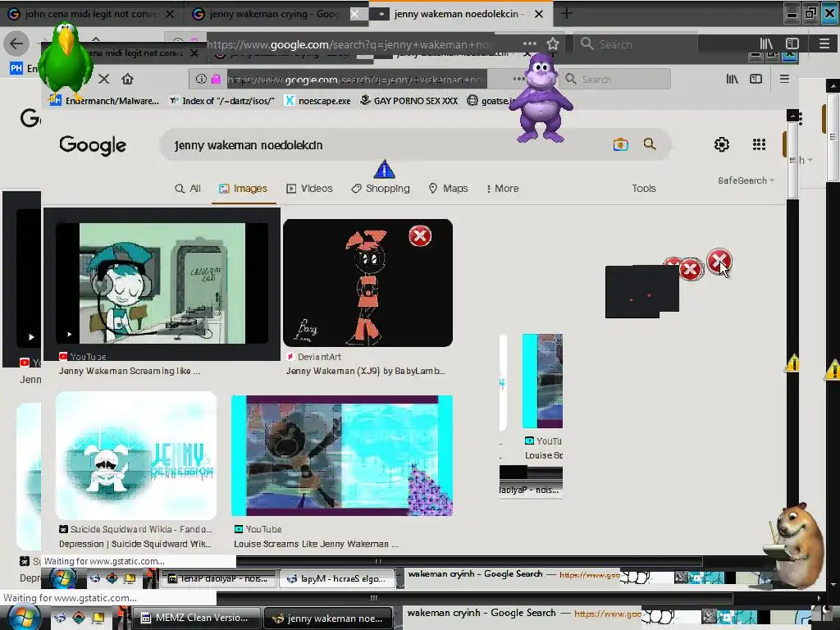The height and width of the screenshot is (630, 840).
Task: Open inner Firefox library icon
Action: (733, 80)
